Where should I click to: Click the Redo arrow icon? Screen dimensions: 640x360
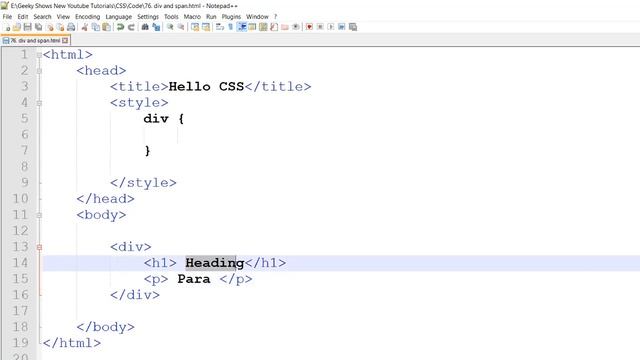click(131, 27)
